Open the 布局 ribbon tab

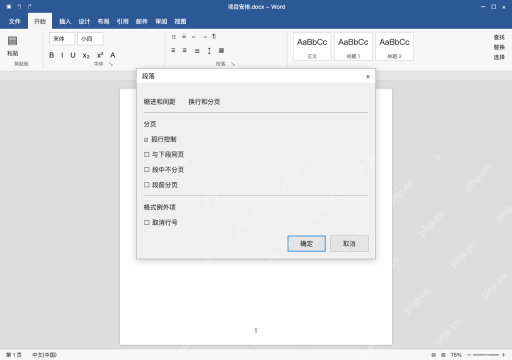(x=103, y=21)
